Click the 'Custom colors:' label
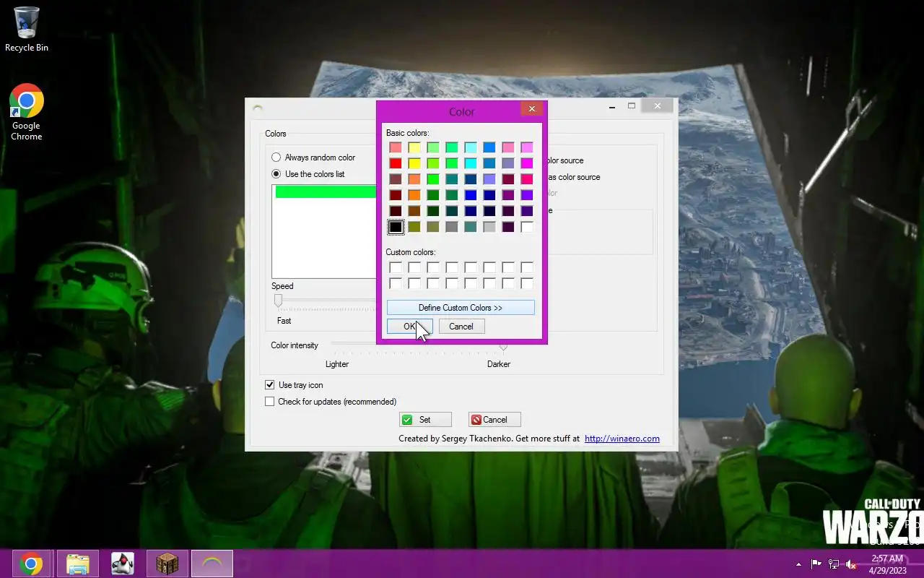 [x=411, y=252]
